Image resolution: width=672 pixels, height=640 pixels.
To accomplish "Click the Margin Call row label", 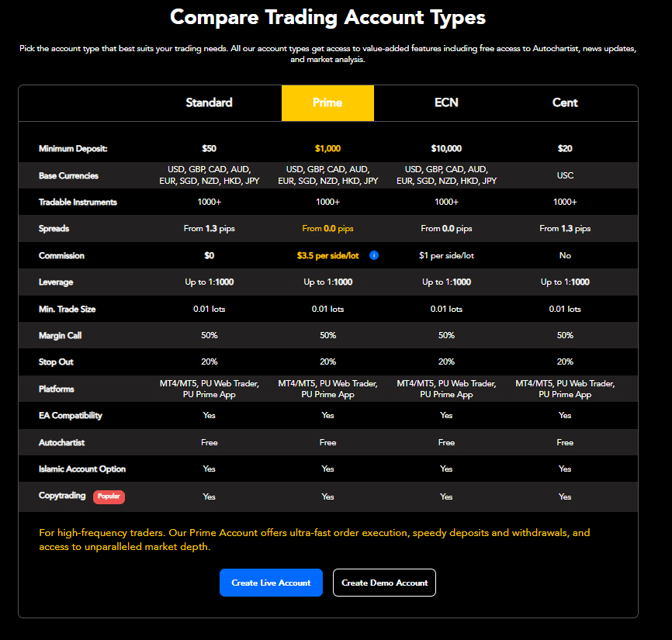I will point(60,335).
